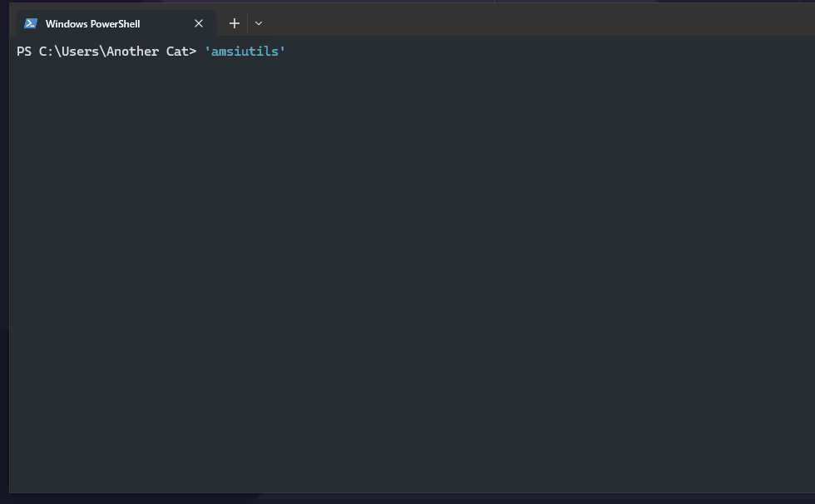Click the "Cat>" end of the prompt

[x=181, y=52]
